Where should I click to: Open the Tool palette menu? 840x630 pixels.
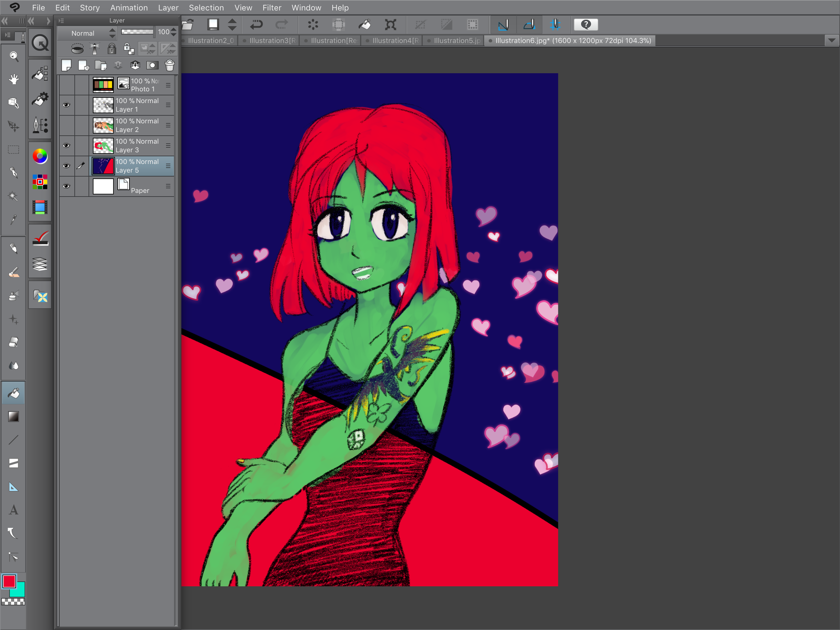[7, 35]
